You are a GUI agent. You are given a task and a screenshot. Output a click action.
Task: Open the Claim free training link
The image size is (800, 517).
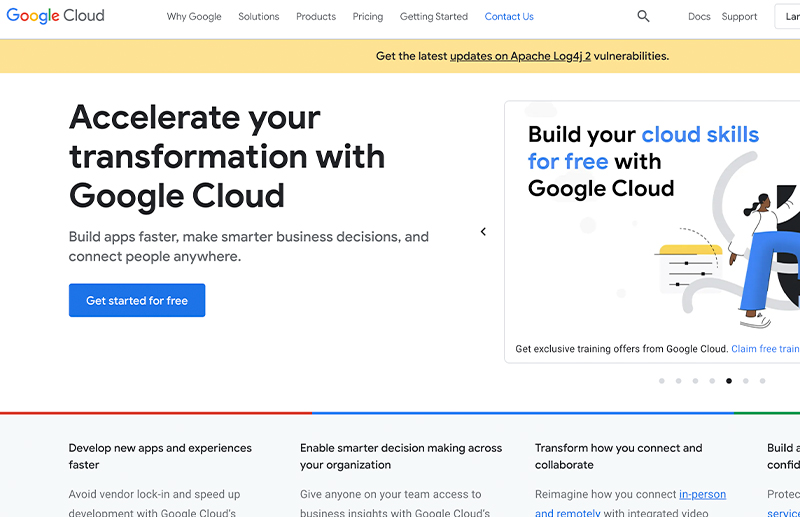pos(765,349)
